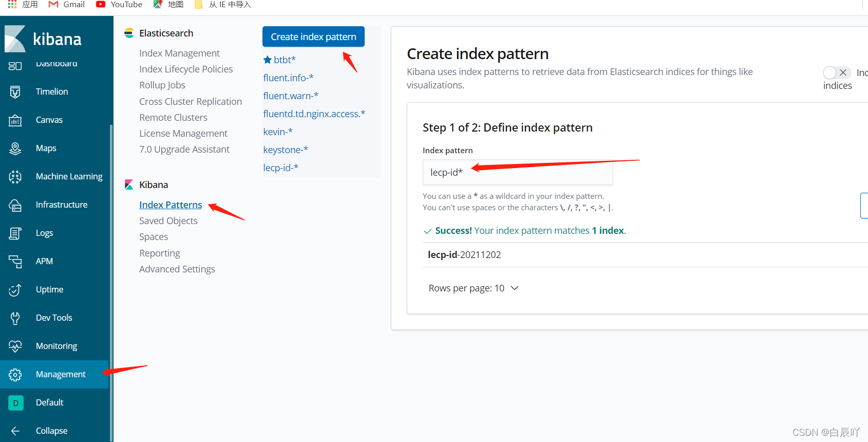Click the Index pattern input field

[x=518, y=172]
